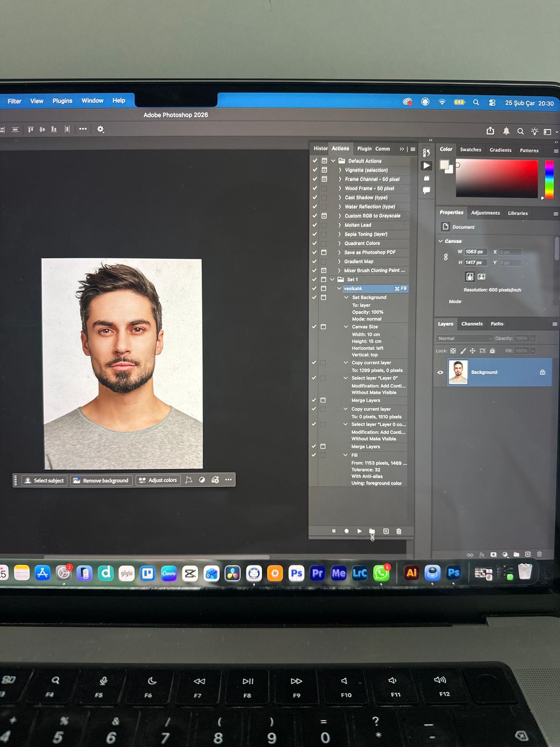Screen dimensions: 560x747
Task: Switch to the Swatches tab
Action: click(x=470, y=150)
